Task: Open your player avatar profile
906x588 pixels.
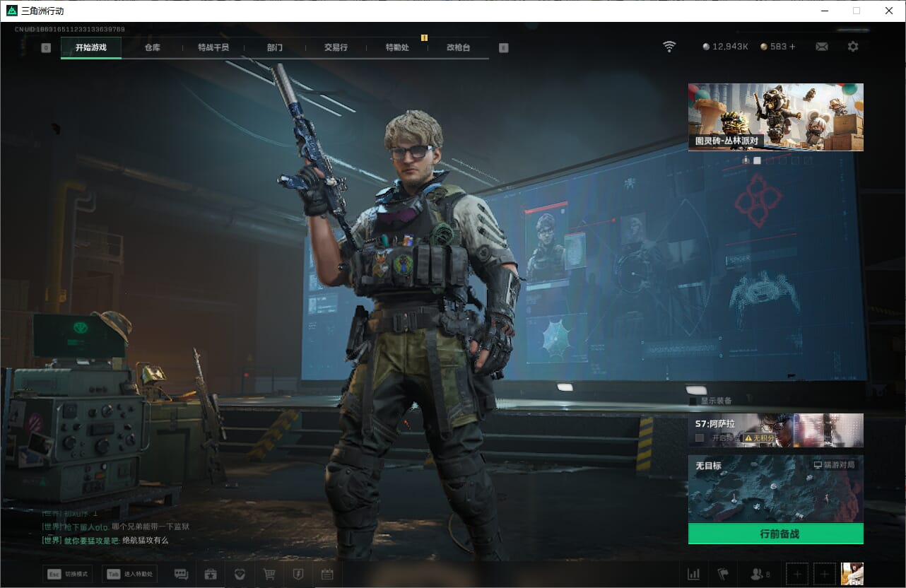Action: tap(852, 574)
